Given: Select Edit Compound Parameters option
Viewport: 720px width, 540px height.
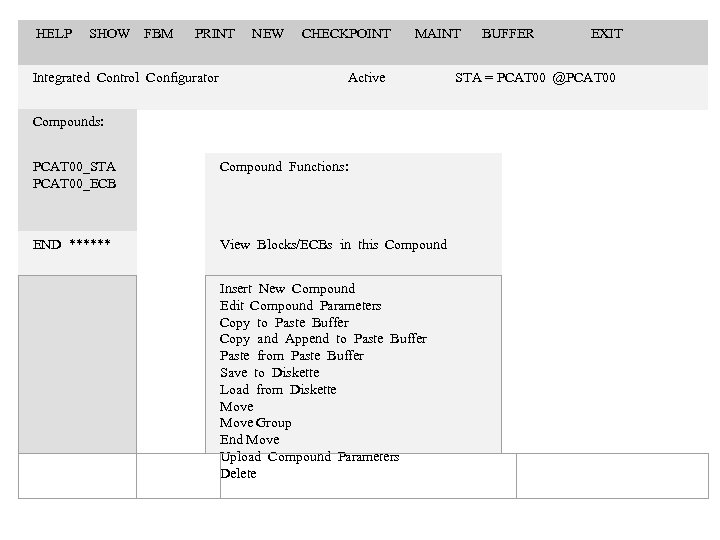Looking at the screenshot, I should point(300,306).
